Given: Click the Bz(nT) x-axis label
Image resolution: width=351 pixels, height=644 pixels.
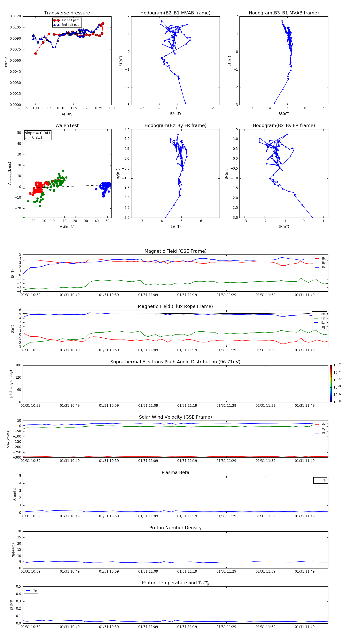Looking at the screenshot, I should (175, 227).
